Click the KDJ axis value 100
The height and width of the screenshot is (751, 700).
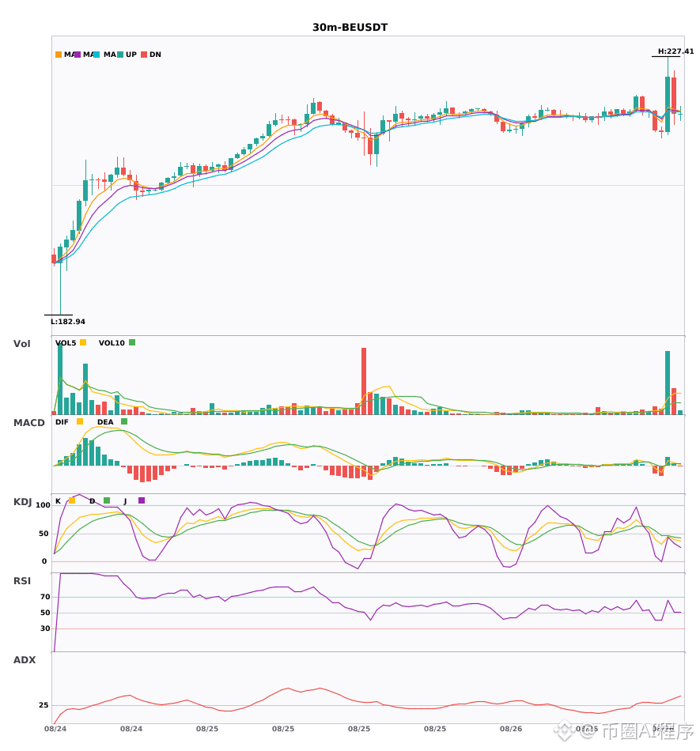44,505
